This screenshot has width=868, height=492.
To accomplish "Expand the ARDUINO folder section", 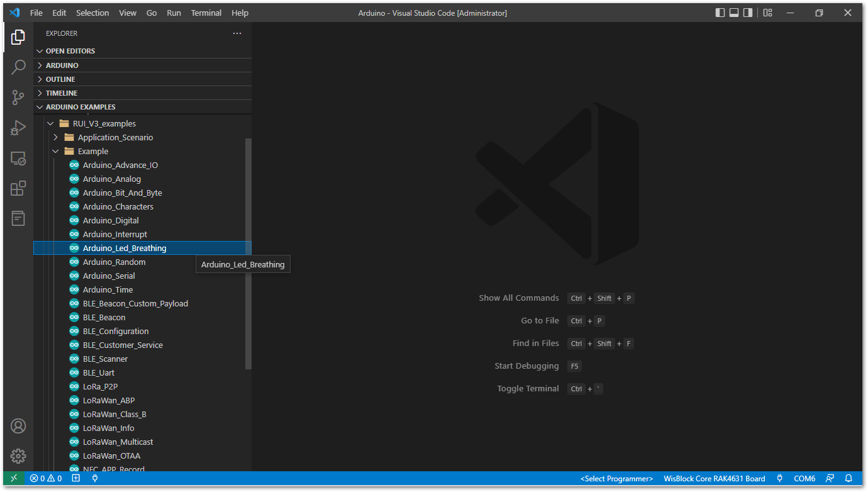I will (142, 65).
